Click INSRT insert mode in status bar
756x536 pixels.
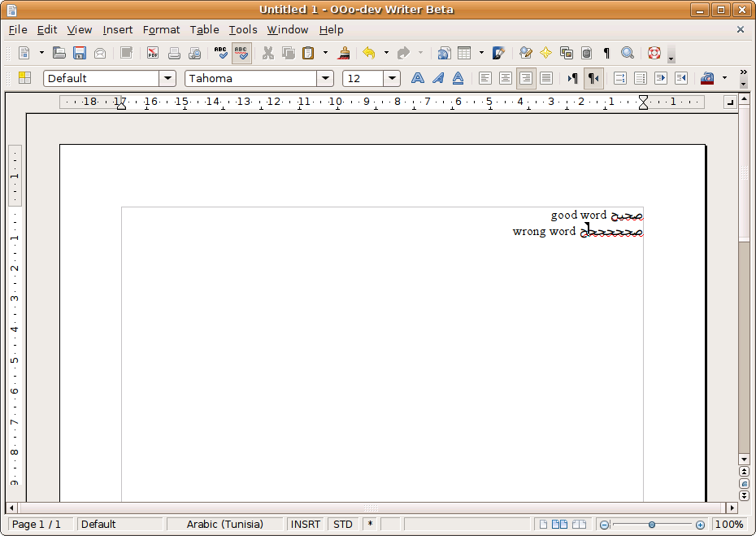(306, 525)
